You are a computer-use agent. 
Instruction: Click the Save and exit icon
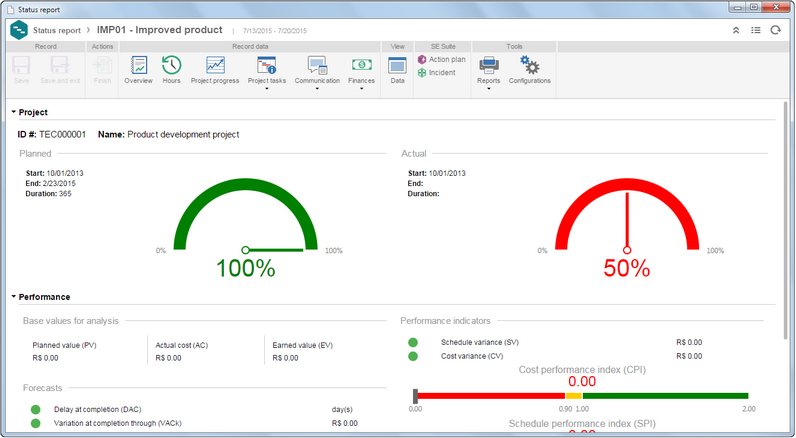coord(59,65)
